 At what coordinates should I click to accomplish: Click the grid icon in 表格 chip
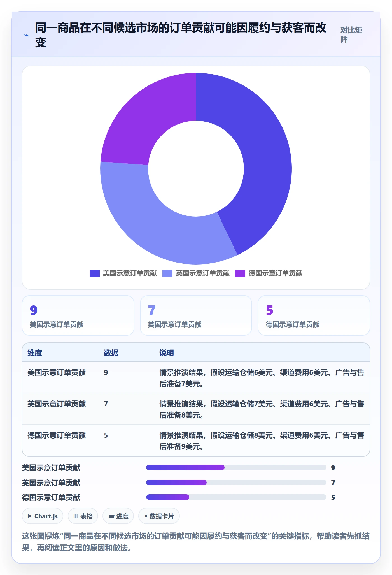point(76,516)
